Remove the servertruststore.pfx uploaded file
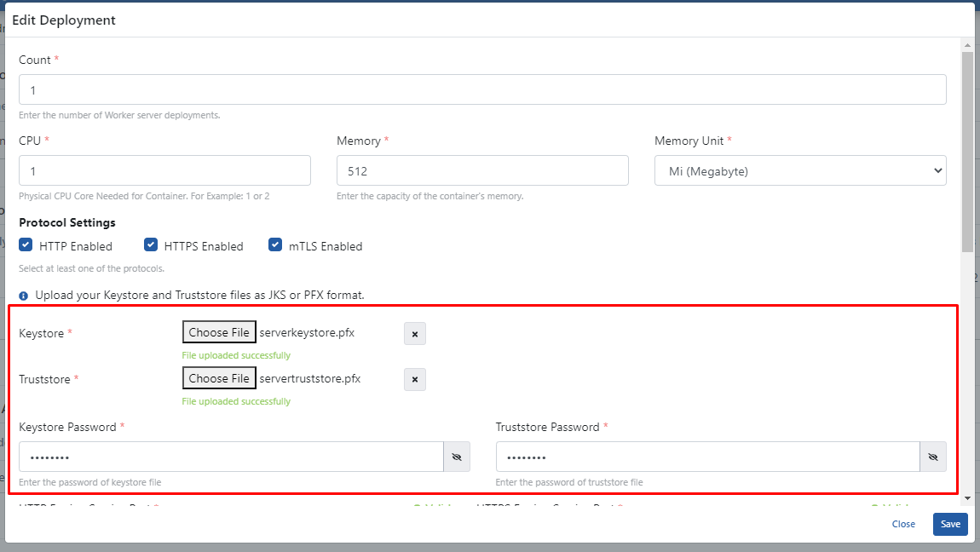980x552 pixels. (x=414, y=380)
